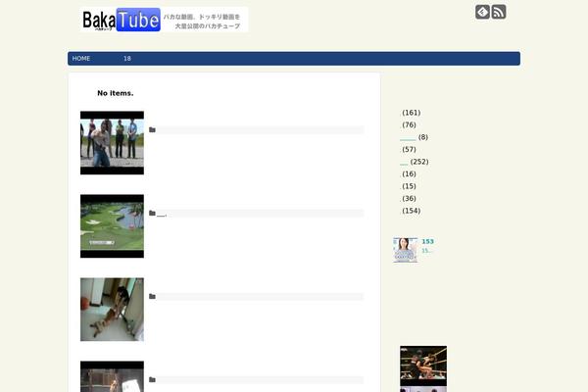The image size is (588, 392).
Task: Select the sidebar category with count (36)
Action: click(408, 198)
